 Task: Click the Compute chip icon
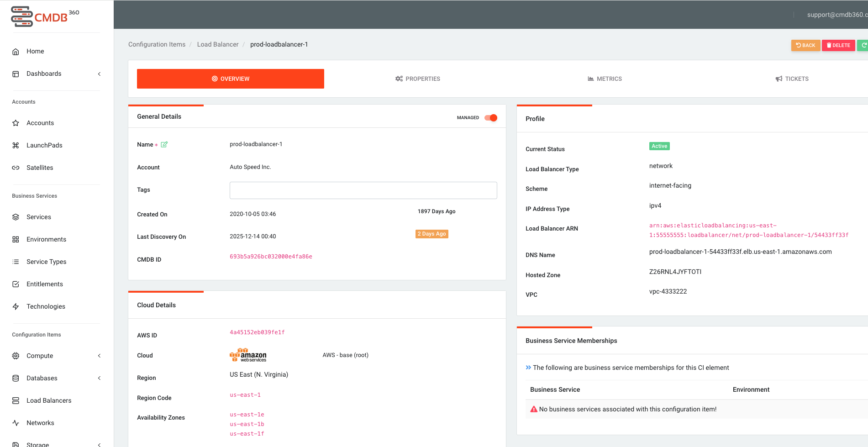(16, 356)
